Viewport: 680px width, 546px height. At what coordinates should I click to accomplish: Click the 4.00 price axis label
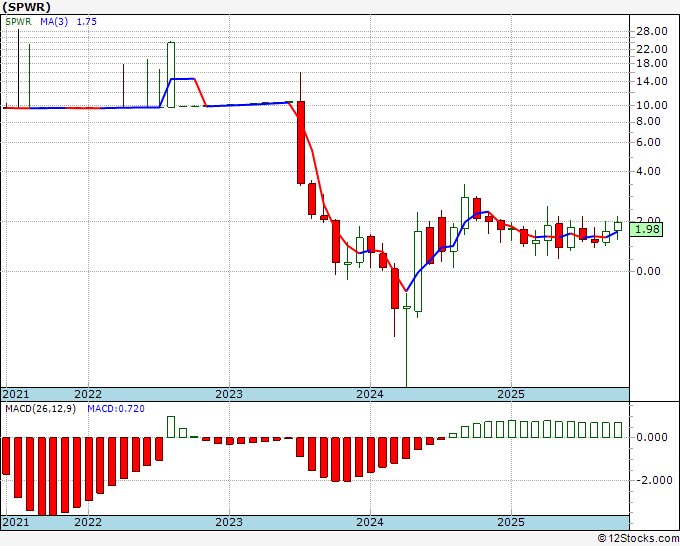[652, 171]
